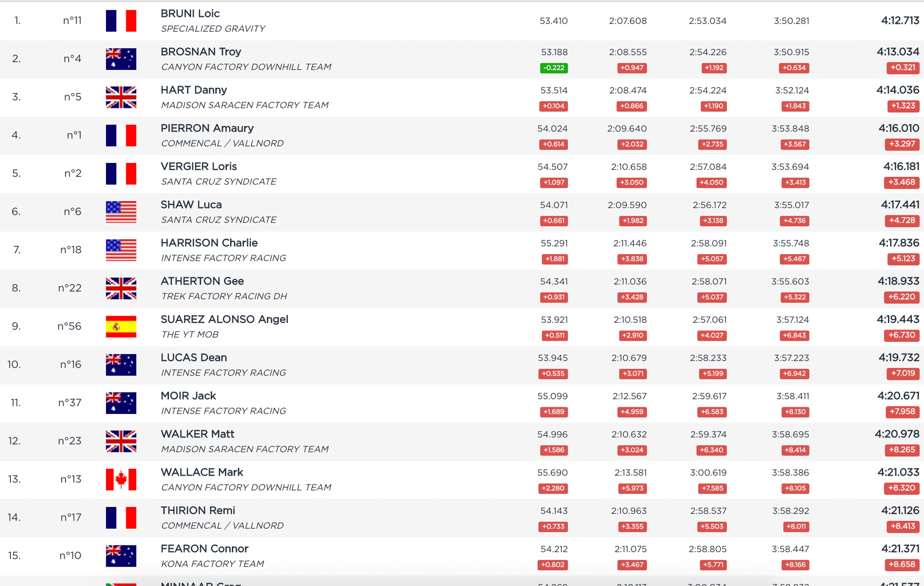Click the French flag next to BRUNI Loic

121,21
